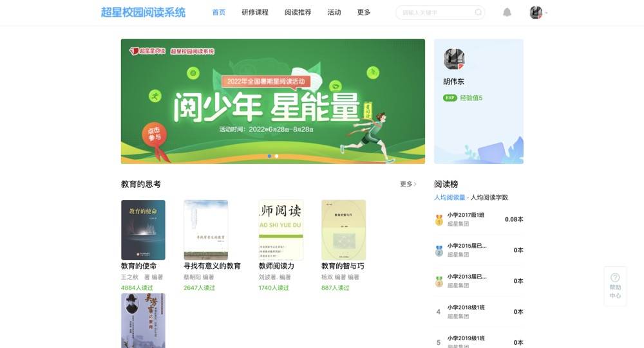Click author 刘波著. 编著
Viewport: 644px width, 348px height.
(x=275, y=277)
